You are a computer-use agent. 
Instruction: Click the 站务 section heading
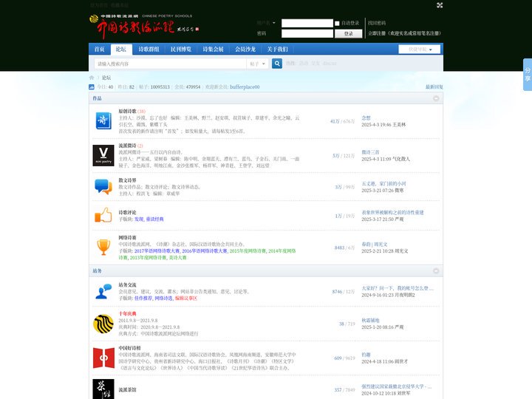[97, 270]
